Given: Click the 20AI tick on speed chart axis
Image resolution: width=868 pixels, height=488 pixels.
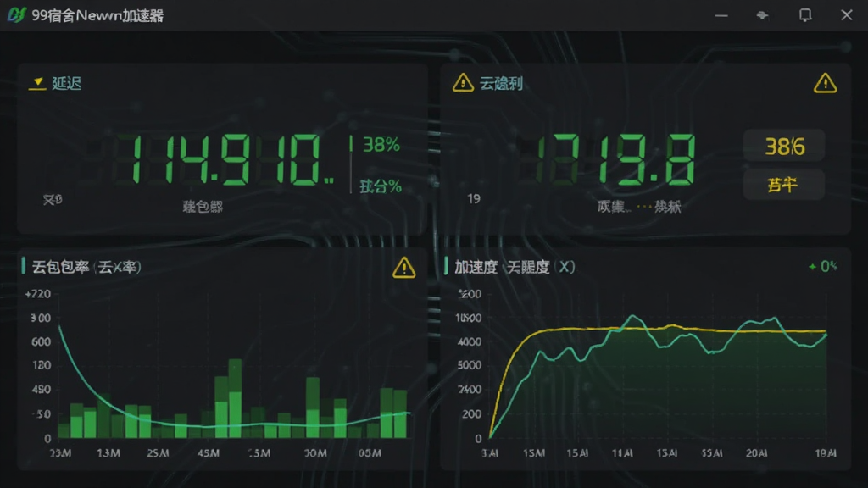Looking at the screenshot, I should [x=756, y=453].
